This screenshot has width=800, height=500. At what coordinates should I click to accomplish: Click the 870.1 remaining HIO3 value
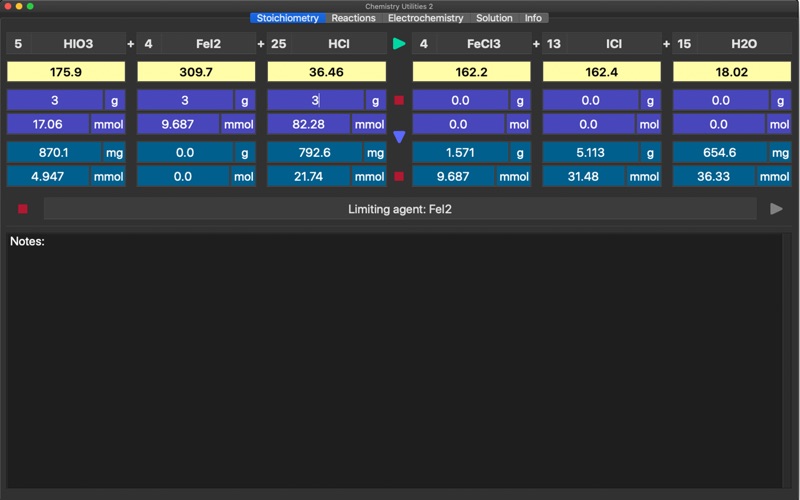point(54,153)
